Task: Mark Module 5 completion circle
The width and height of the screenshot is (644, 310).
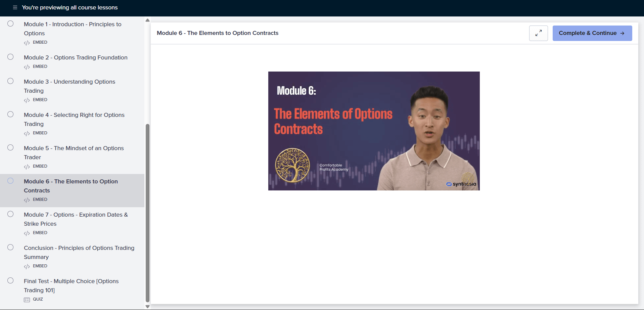Action: pyautogui.click(x=10, y=147)
